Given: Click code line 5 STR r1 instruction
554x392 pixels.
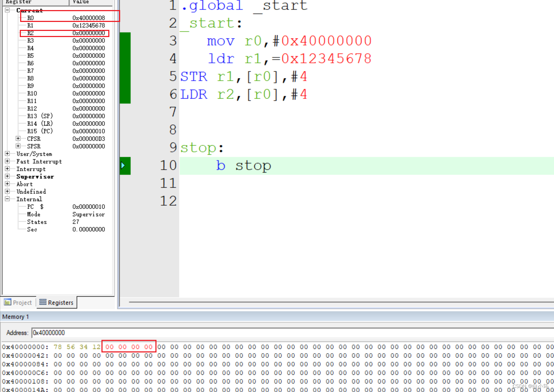Looking at the screenshot, I should coord(244,77).
